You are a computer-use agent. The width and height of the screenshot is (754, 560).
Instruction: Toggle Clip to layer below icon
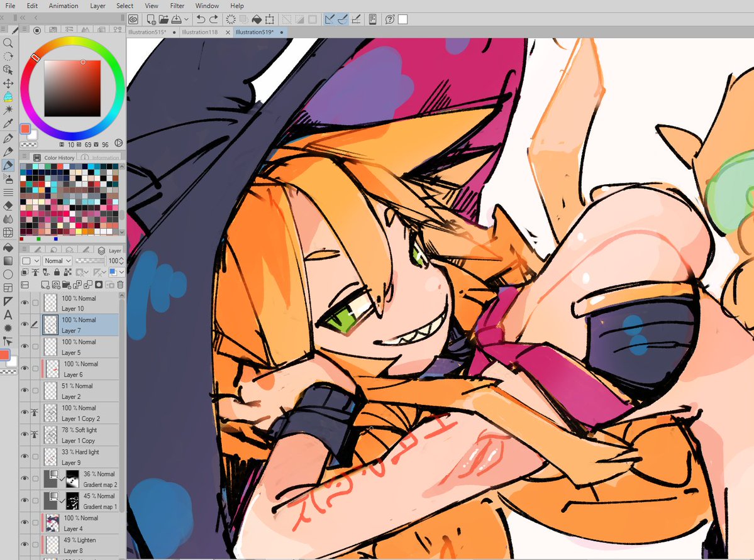(25, 273)
